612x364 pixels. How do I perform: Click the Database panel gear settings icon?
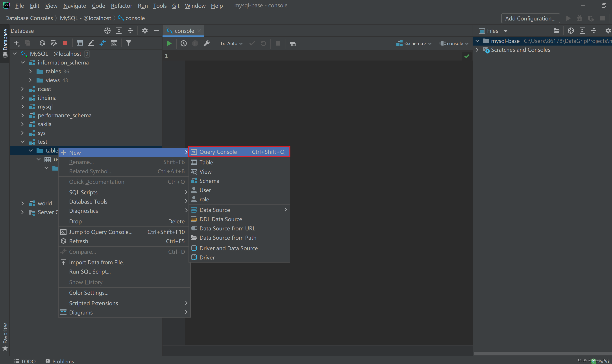[145, 31]
